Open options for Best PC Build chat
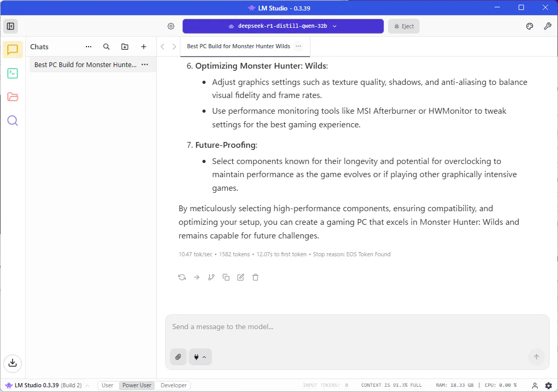The height and width of the screenshot is (392, 558). pos(145,65)
